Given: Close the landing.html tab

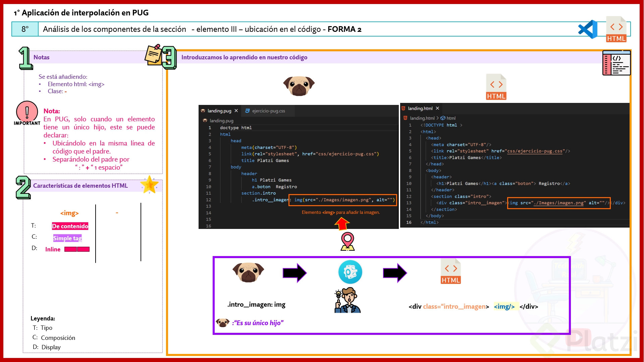Looking at the screenshot, I should tap(437, 108).
